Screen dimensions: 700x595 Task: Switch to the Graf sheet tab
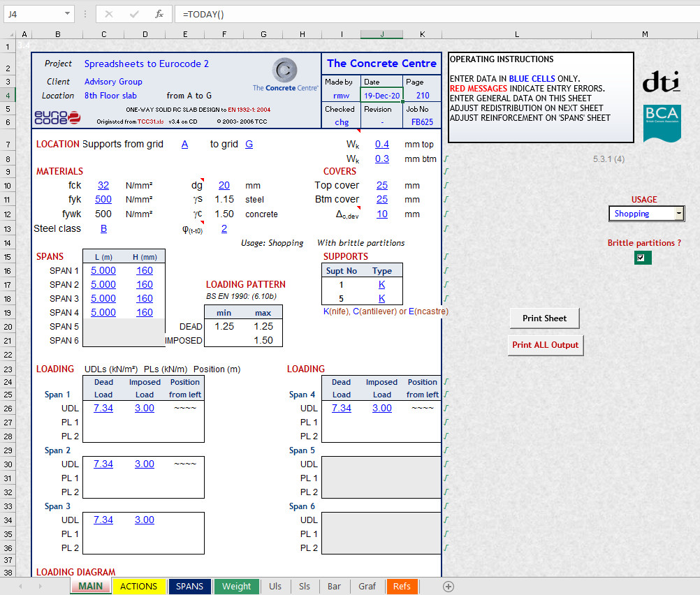[x=367, y=586]
